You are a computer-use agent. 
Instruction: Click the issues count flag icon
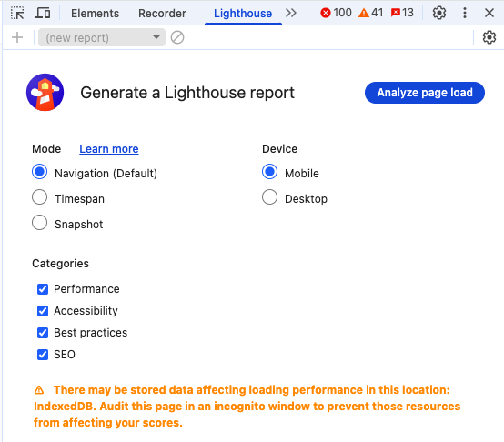pos(395,13)
